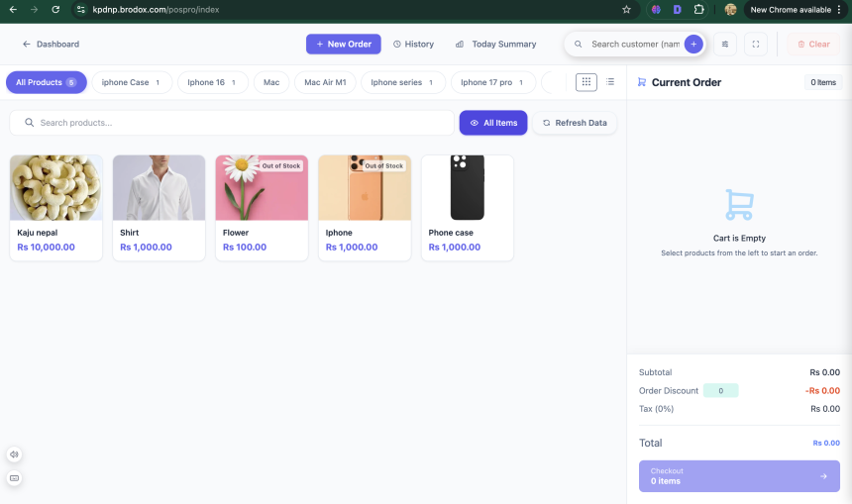Image resolution: width=852 pixels, height=504 pixels.
Task: Switch to grid view
Action: click(x=586, y=82)
